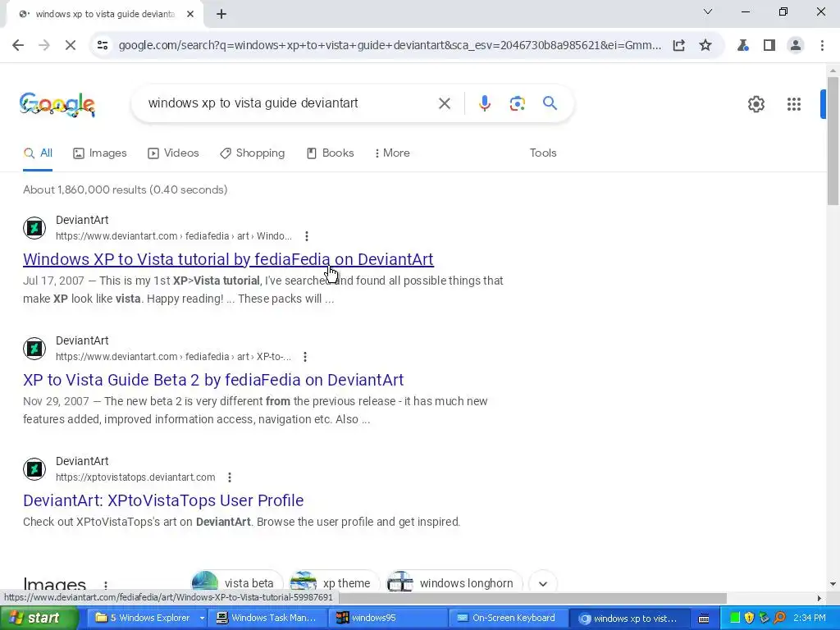Search by image with Google Lens icon
The width and height of the screenshot is (840, 630).
tap(517, 103)
